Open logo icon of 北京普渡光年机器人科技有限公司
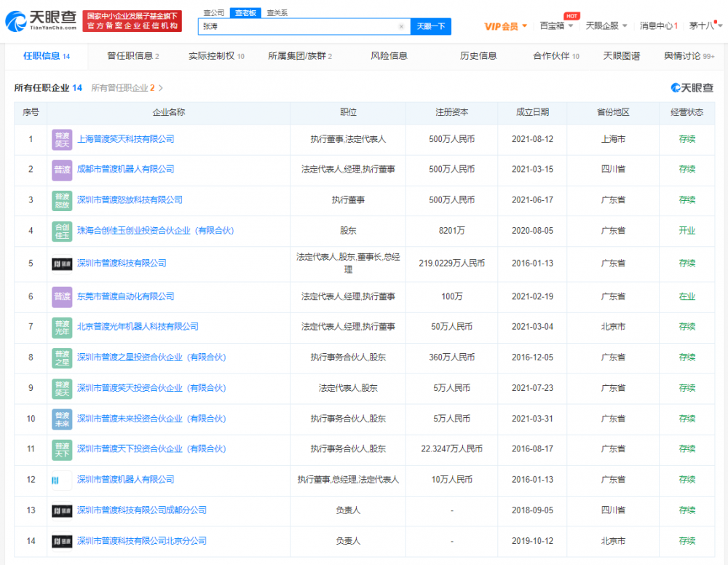Screen dimensions: 728x565 pyautogui.click(x=62, y=327)
